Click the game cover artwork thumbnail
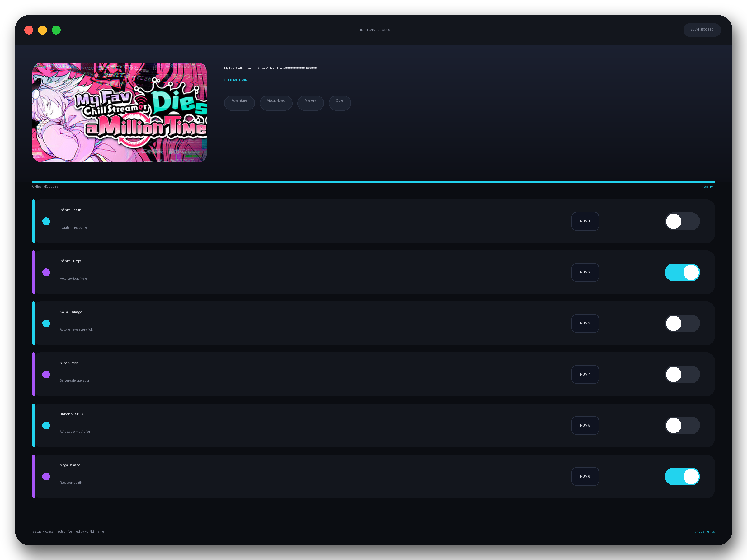747x560 pixels. (x=119, y=112)
